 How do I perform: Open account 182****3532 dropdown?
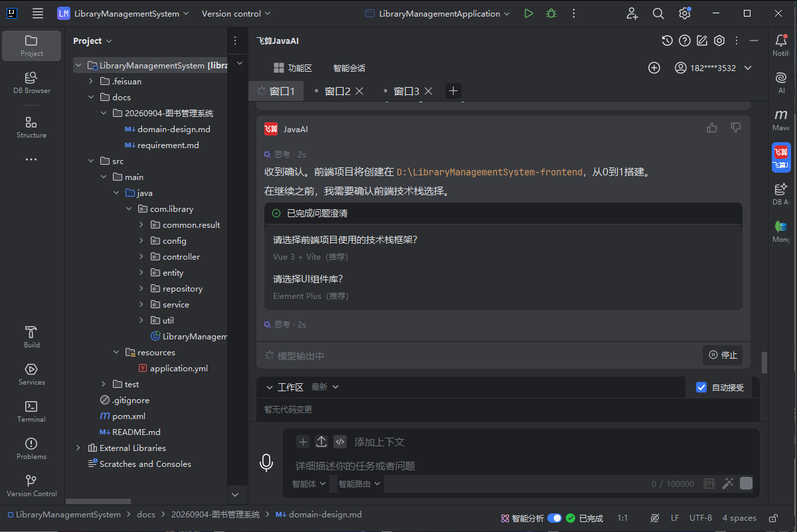tap(713, 68)
